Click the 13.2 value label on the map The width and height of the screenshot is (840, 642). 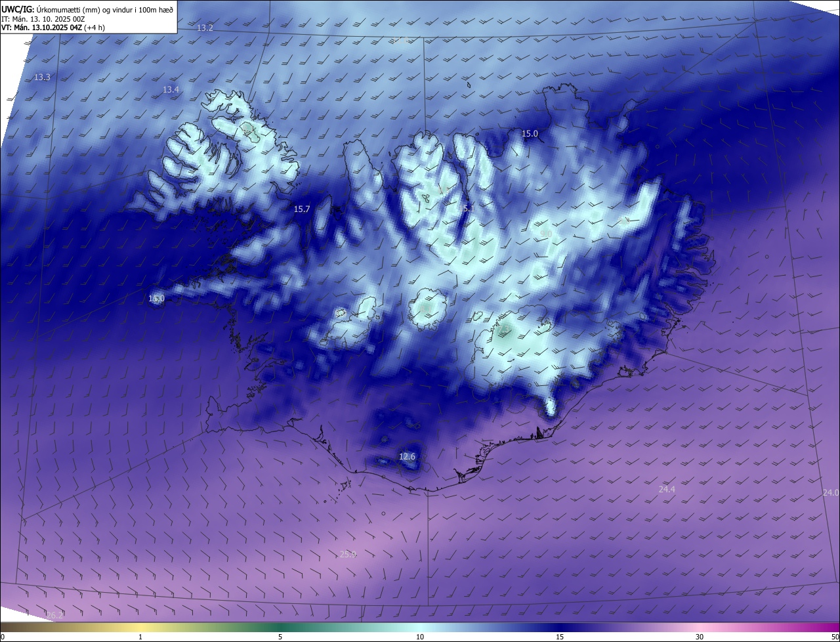205,28
